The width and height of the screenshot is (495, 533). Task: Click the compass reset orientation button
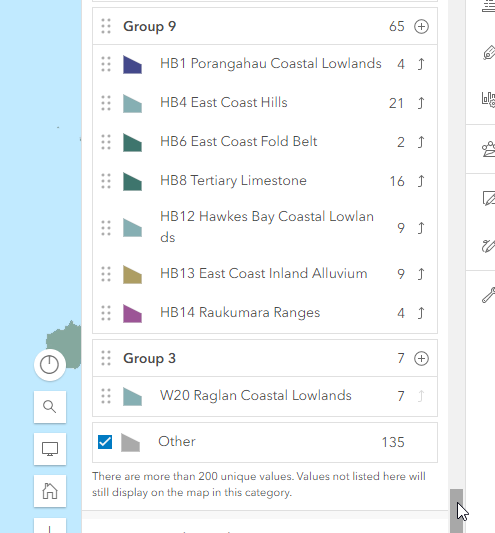tap(50, 365)
